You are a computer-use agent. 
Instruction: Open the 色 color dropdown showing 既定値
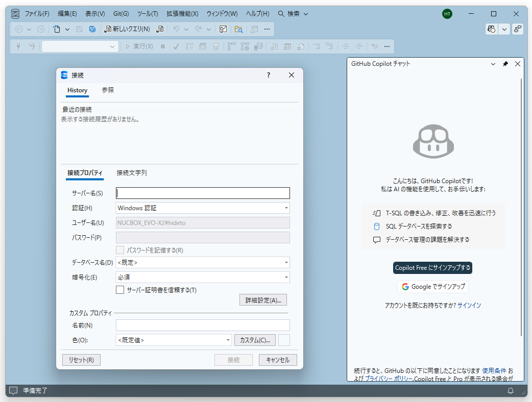coord(174,339)
